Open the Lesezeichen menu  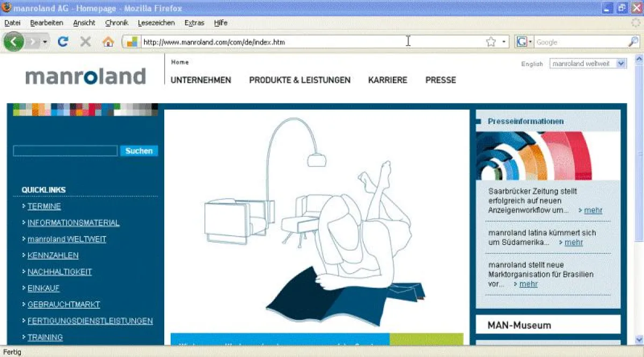pyautogui.click(x=156, y=23)
